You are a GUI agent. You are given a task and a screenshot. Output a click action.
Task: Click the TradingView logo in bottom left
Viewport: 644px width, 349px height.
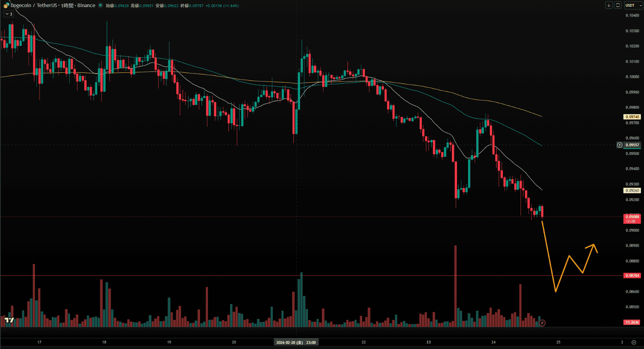(9, 320)
